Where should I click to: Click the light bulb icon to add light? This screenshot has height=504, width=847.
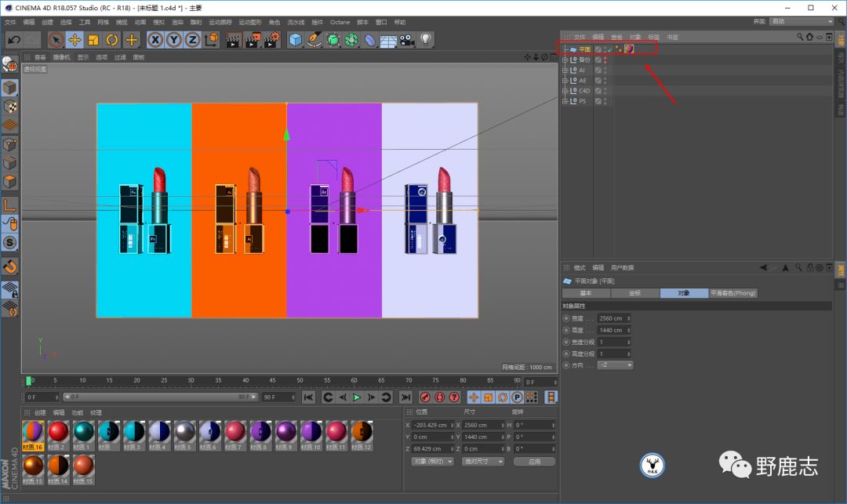[x=426, y=40]
